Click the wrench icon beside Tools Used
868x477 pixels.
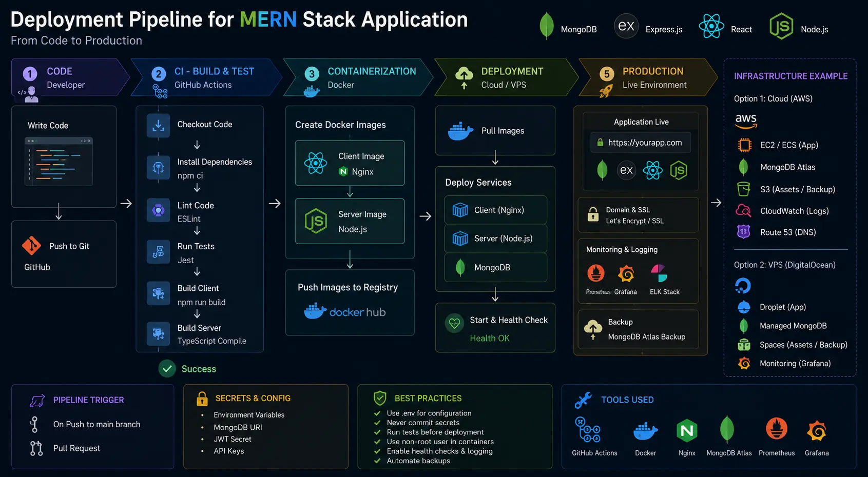point(583,400)
